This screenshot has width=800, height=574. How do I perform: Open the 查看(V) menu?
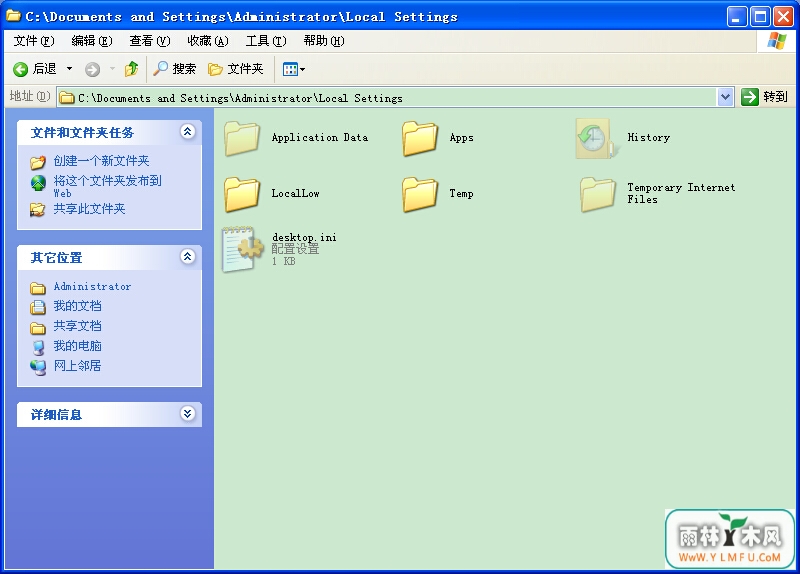tap(149, 41)
